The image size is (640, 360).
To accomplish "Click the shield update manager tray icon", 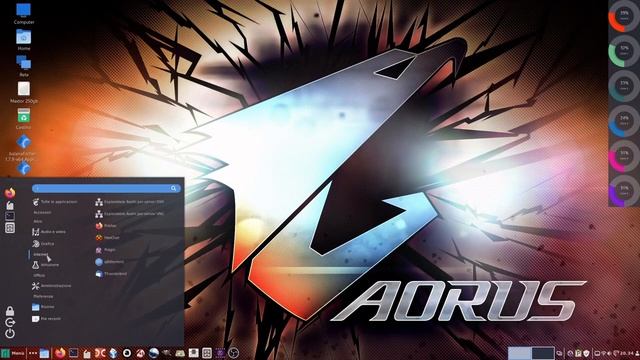I will click(x=586, y=353).
